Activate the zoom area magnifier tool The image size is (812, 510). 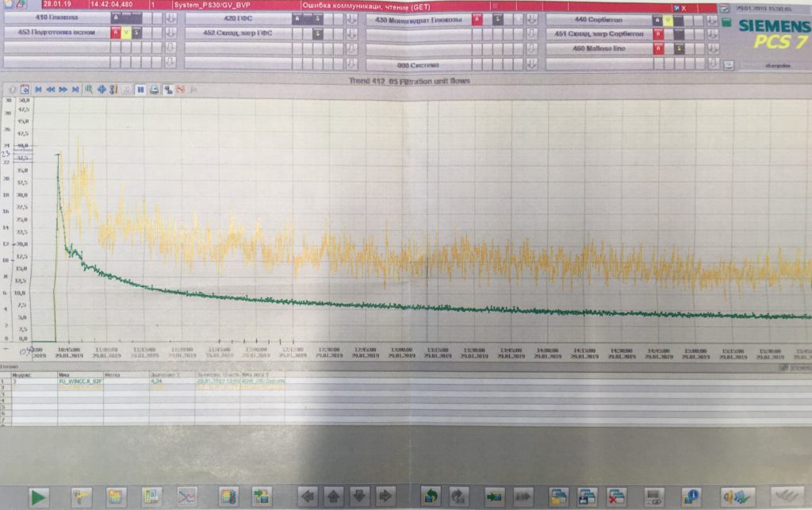point(89,90)
